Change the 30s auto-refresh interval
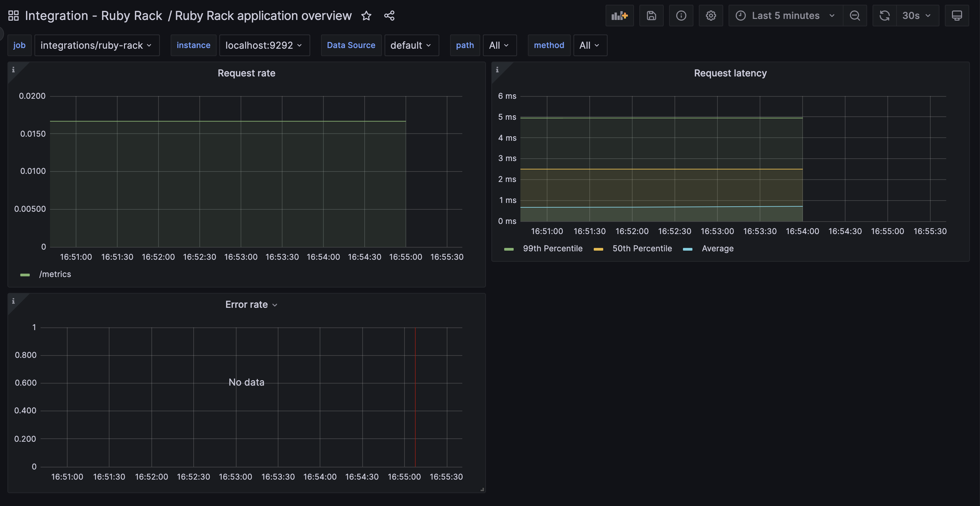This screenshot has width=980, height=506. (x=917, y=16)
